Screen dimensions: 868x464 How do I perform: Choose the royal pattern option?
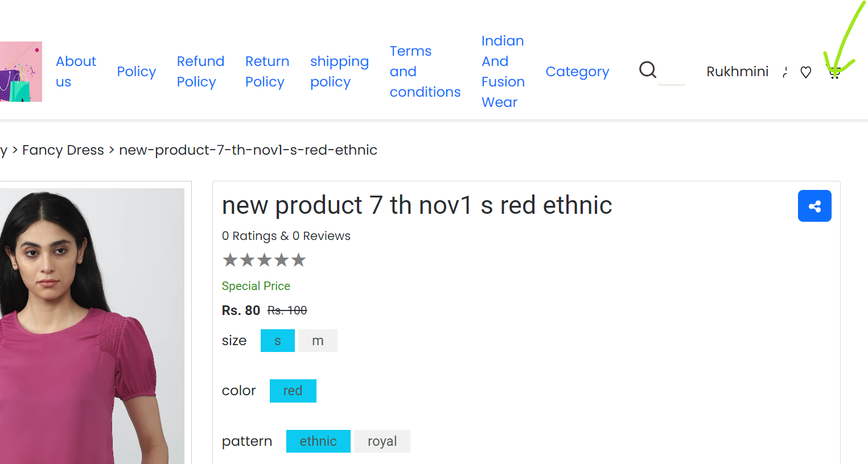coord(382,441)
